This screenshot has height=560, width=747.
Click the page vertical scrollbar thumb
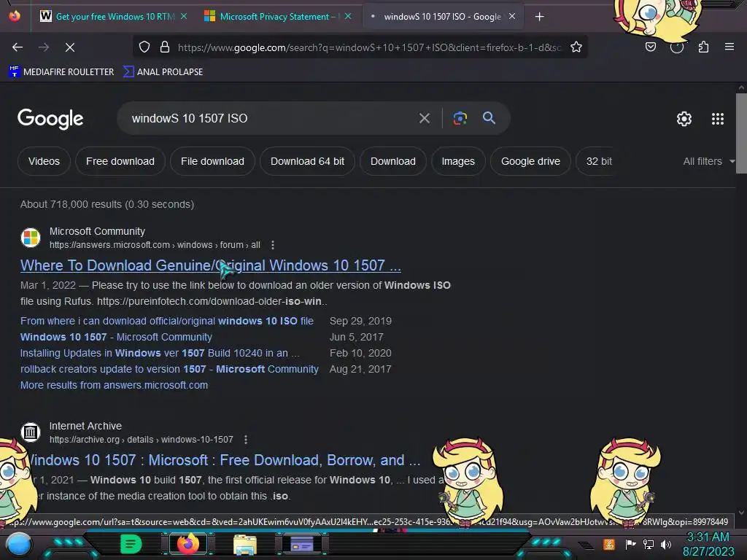[741, 133]
